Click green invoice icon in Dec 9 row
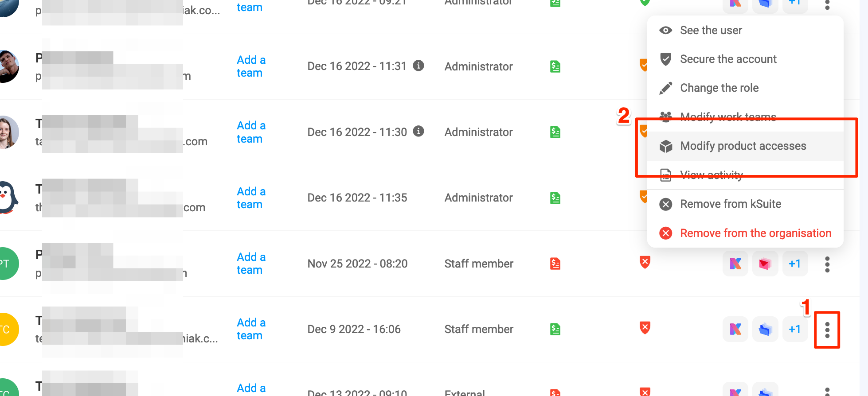 point(555,329)
